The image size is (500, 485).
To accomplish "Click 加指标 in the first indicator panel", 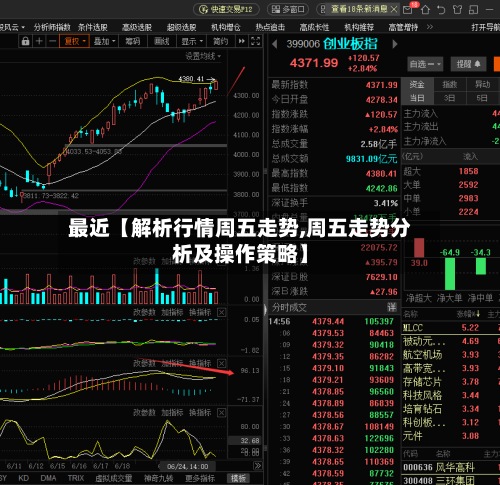I will pyautogui.click(x=172, y=312).
